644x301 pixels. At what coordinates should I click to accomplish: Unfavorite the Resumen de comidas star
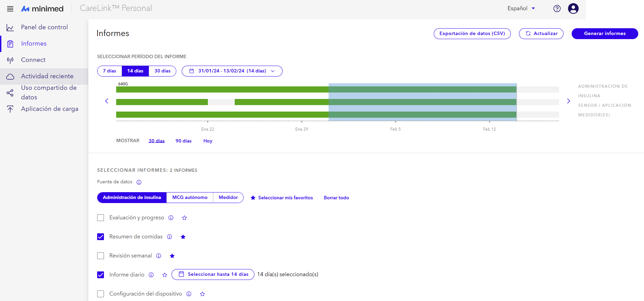pyautogui.click(x=183, y=237)
